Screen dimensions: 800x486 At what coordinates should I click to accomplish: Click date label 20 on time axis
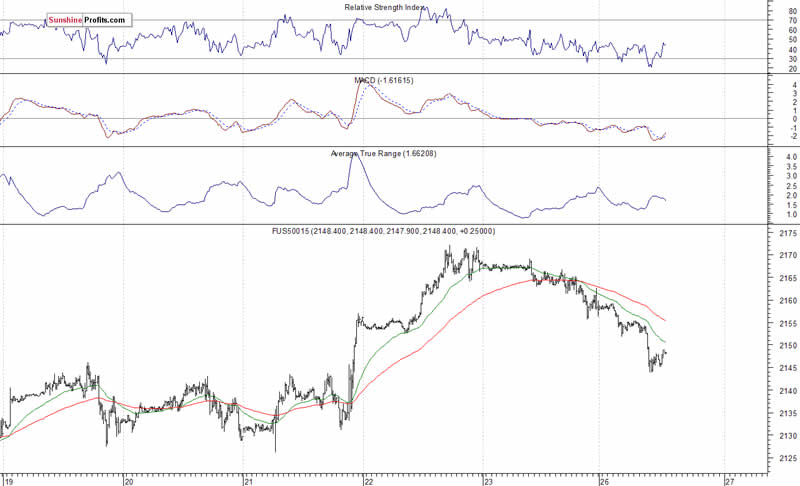pyautogui.click(x=129, y=481)
